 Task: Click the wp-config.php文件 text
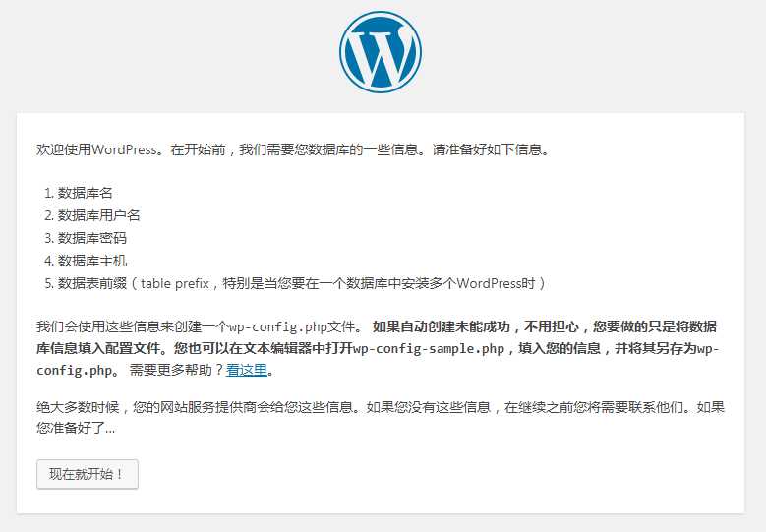(292, 326)
